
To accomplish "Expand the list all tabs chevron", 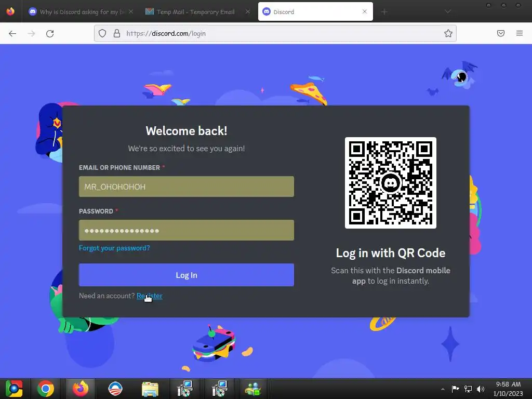I will coord(448,11).
